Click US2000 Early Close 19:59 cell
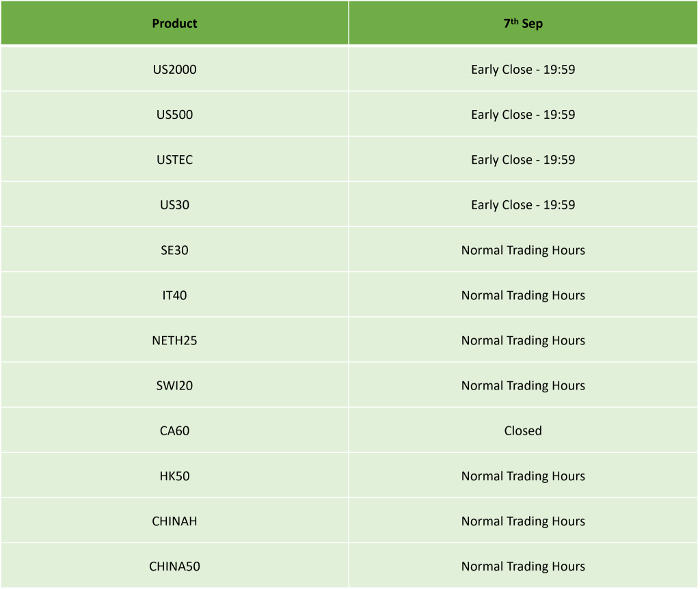Screen dimensions: 700x589 click(x=523, y=69)
